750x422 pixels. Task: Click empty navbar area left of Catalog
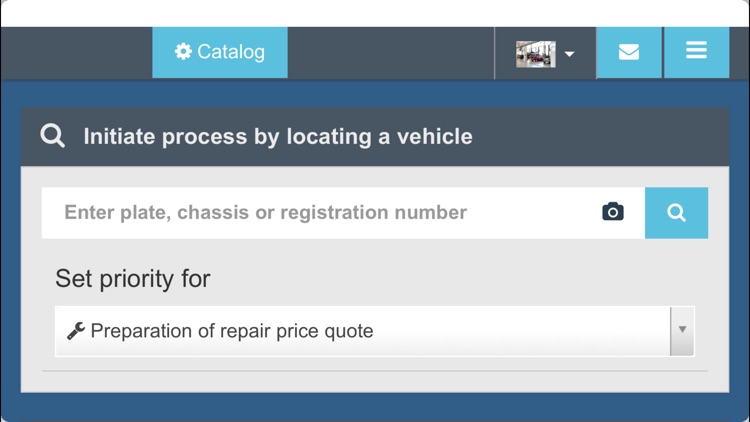coord(77,53)
